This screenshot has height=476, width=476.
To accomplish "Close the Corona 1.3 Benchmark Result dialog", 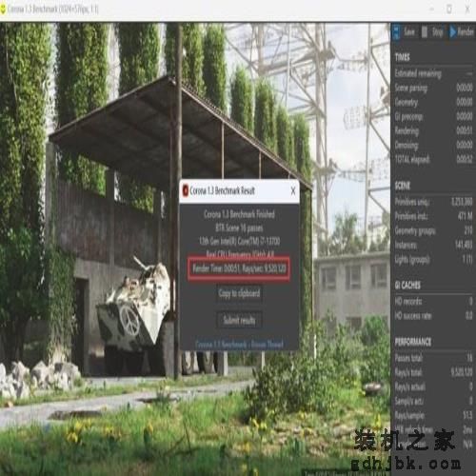I will pyautogui.click(x=293, y=191).
